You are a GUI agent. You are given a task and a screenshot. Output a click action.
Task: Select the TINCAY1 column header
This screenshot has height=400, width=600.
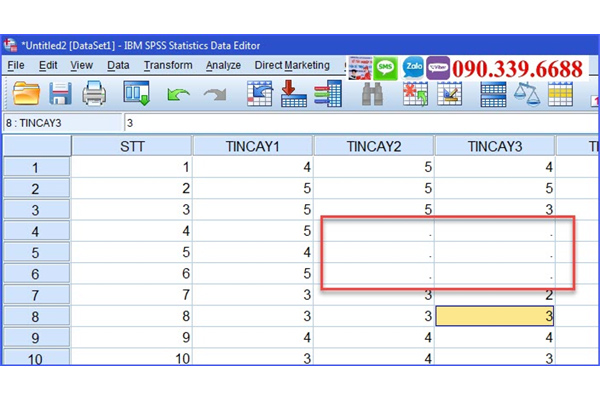pos(253,146)
